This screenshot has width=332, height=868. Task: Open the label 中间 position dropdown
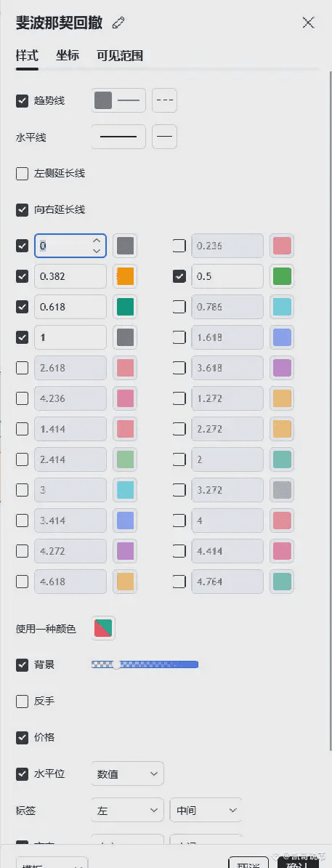click(206, 811)
